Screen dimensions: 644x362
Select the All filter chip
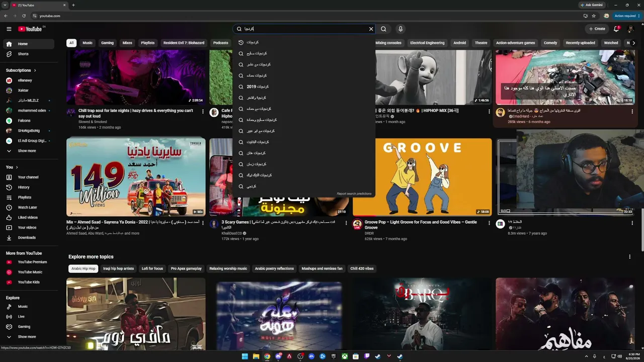(x=71, y=43)
